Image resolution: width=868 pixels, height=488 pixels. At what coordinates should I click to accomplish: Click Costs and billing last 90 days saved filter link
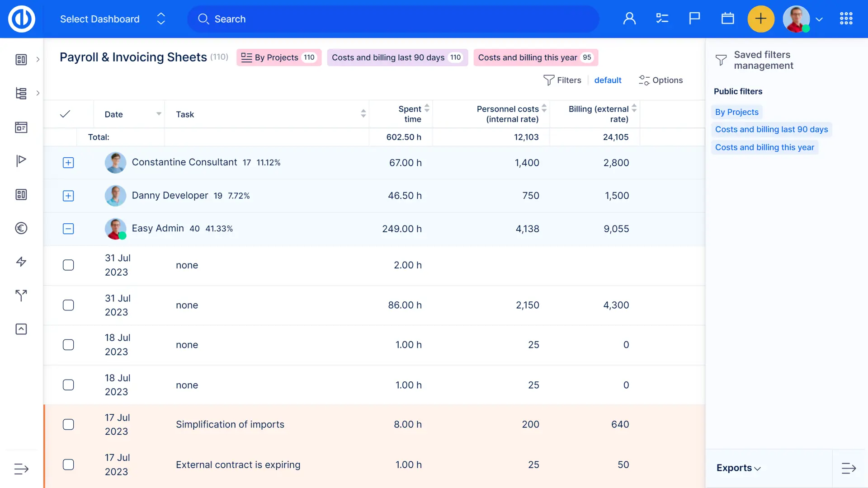(x=771, y=130)
